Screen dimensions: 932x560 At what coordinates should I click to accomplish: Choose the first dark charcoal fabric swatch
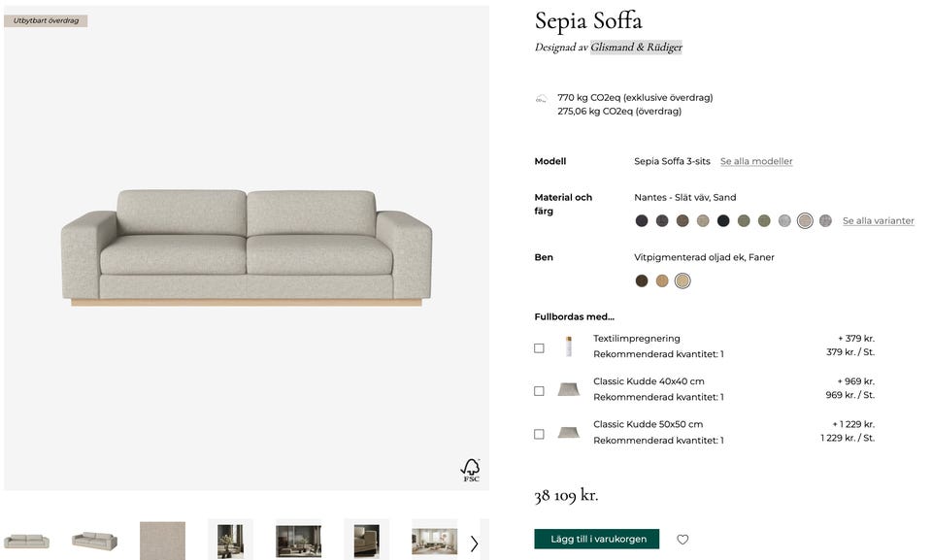[x=642, y=221]
